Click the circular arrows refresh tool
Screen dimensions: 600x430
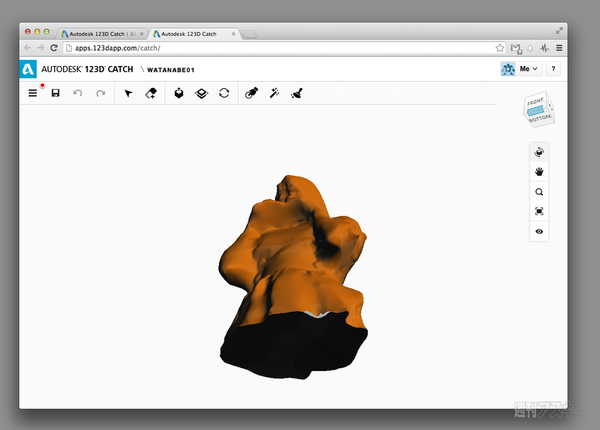tap(224, 93)
